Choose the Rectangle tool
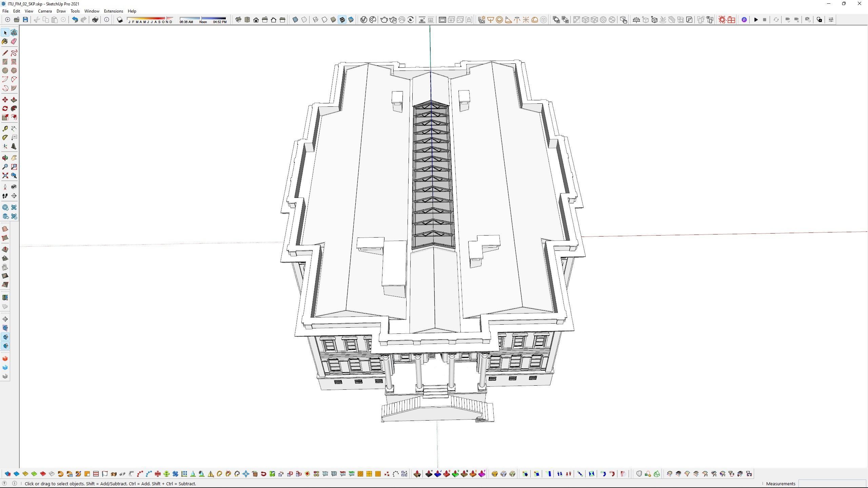868x488 pixels. (5, 62)
